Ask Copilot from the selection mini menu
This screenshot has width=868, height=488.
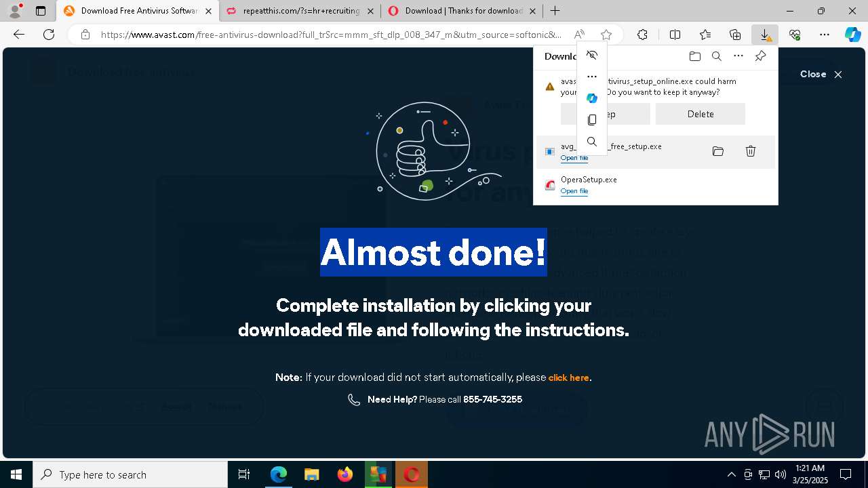click(592, 98)
